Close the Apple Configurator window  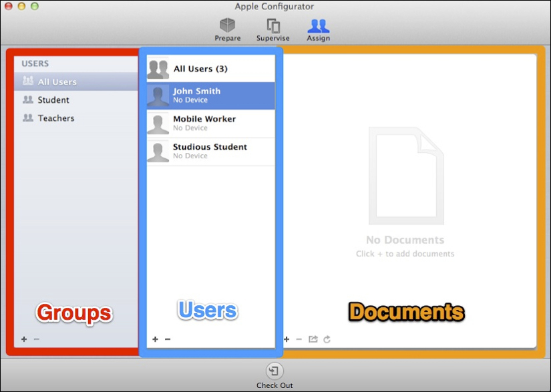pos(9,6)
